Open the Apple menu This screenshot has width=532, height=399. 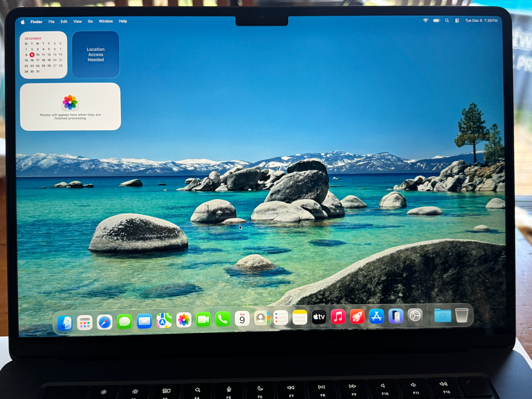(22, 21)
